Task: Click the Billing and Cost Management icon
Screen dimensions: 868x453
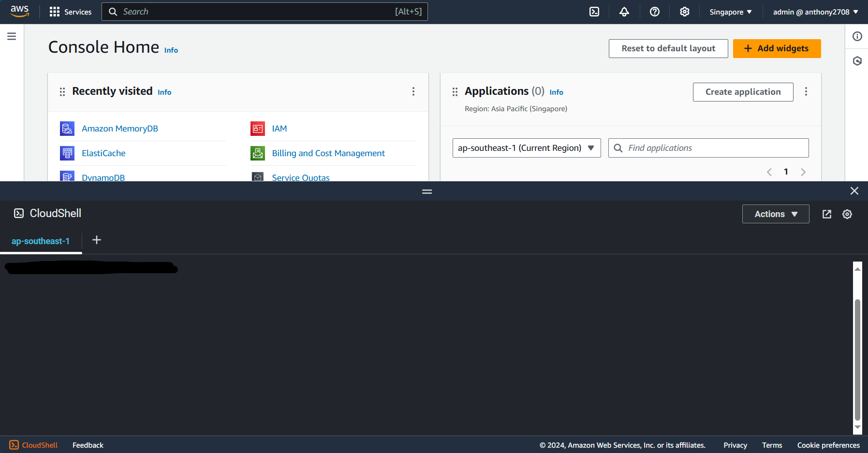Action: pos(258,153)
